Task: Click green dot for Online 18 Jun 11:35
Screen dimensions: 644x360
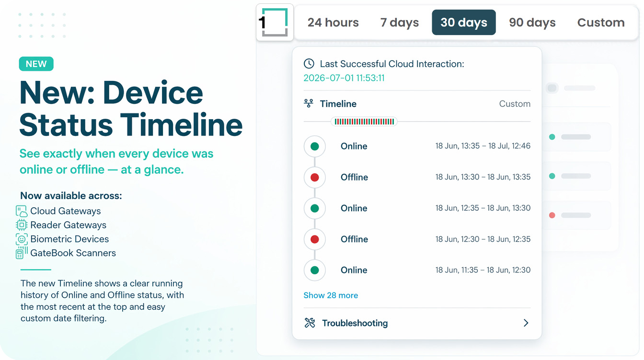Action: (315, 270)
